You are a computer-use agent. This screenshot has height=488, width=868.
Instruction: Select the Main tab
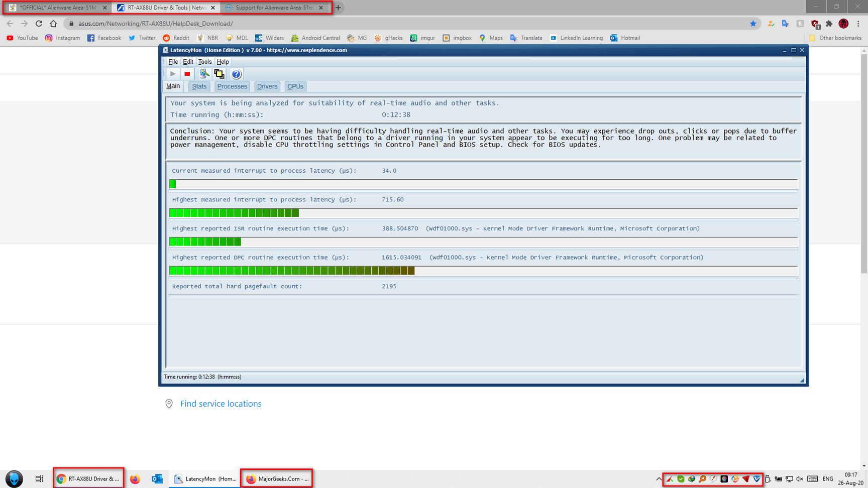click(173, 86)
